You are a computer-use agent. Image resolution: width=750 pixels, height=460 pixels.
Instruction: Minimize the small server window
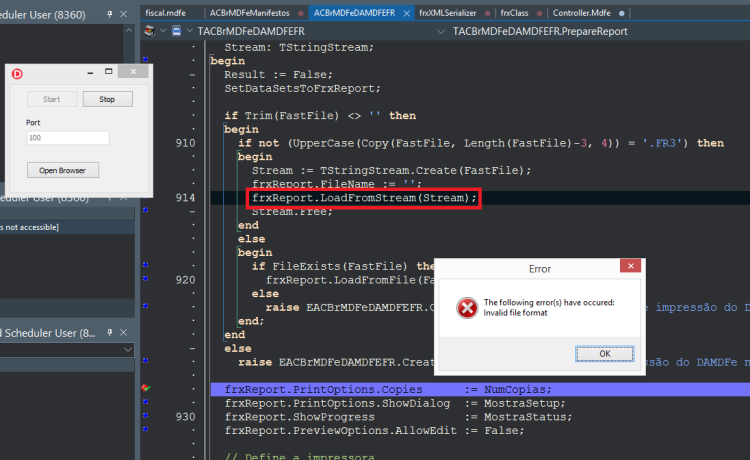coord(90,72)
